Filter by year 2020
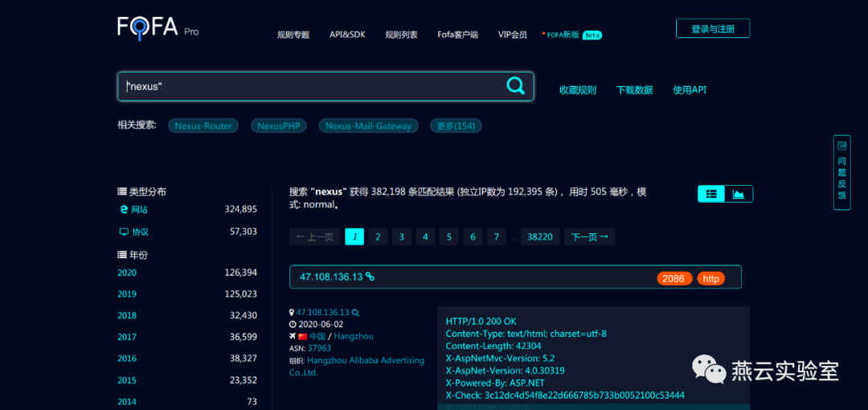This screenshot has height=410, width=868. pos(127,273)
